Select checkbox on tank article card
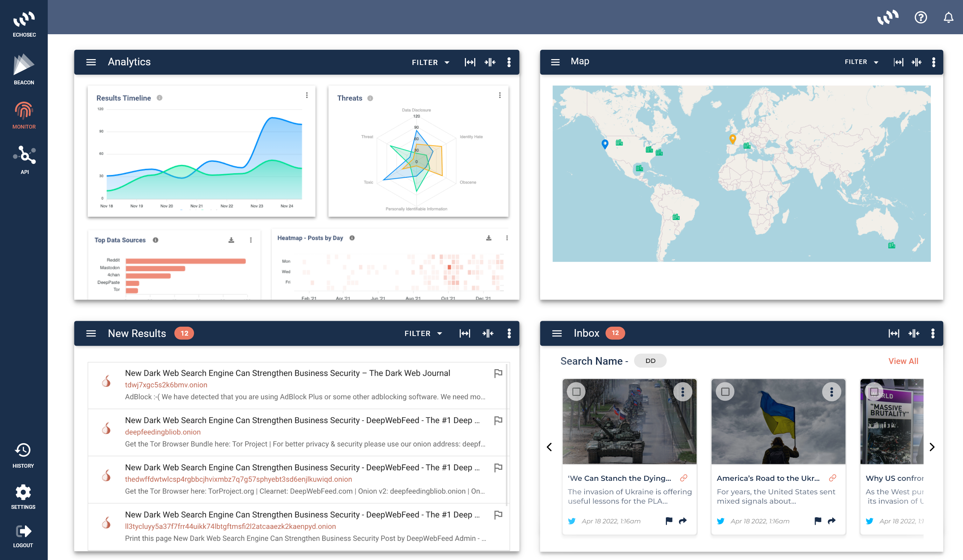This screenshot has height=560, width=963. [x=576, y=392]
